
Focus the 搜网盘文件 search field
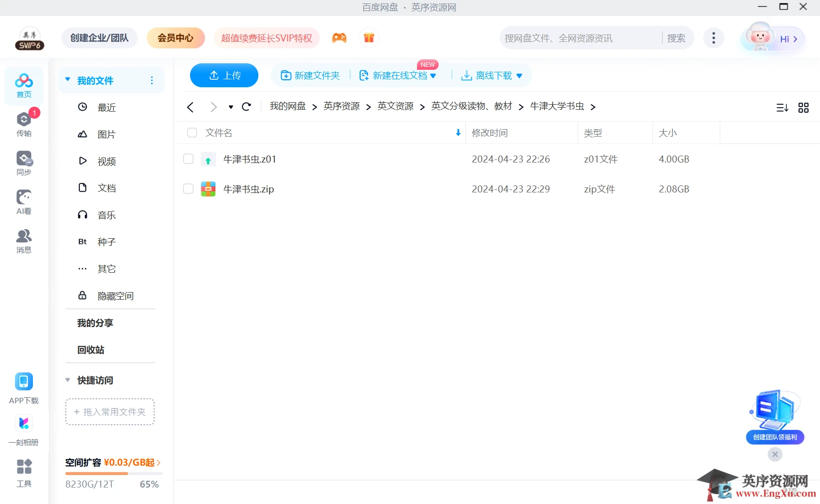coord(581,38)
